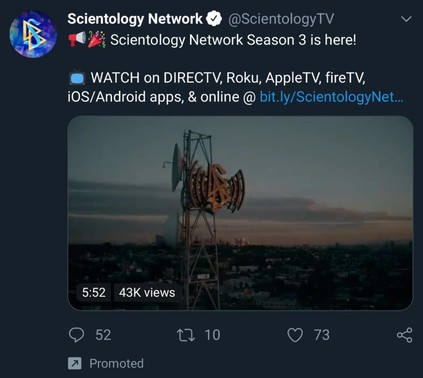This screenshot has width=423, height=378.
Task: Click the retweet arrows icon
Action: [x=186, y=335]
